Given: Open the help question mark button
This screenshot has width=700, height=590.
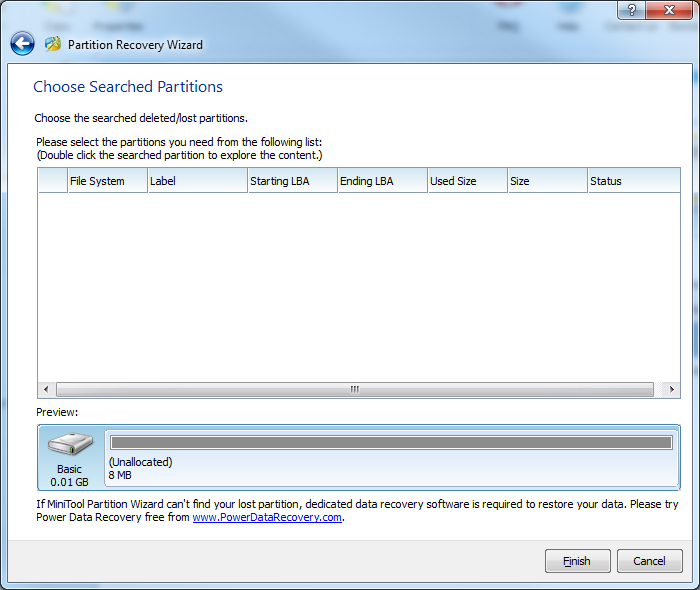Looking at the screenshot, I should pos(631,10).
